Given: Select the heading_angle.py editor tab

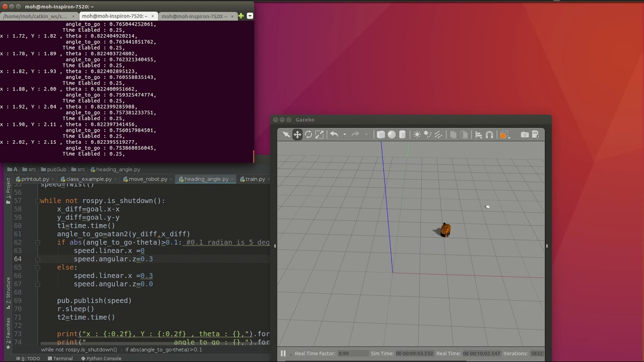Looking at the screenshot, I should tap(206, 179).
